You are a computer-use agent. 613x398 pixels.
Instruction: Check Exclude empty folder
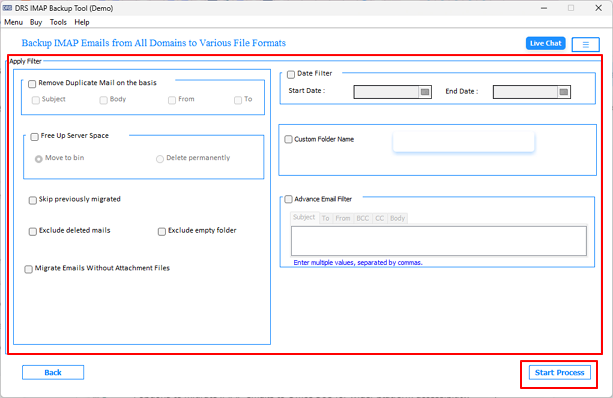click(161, 231)
